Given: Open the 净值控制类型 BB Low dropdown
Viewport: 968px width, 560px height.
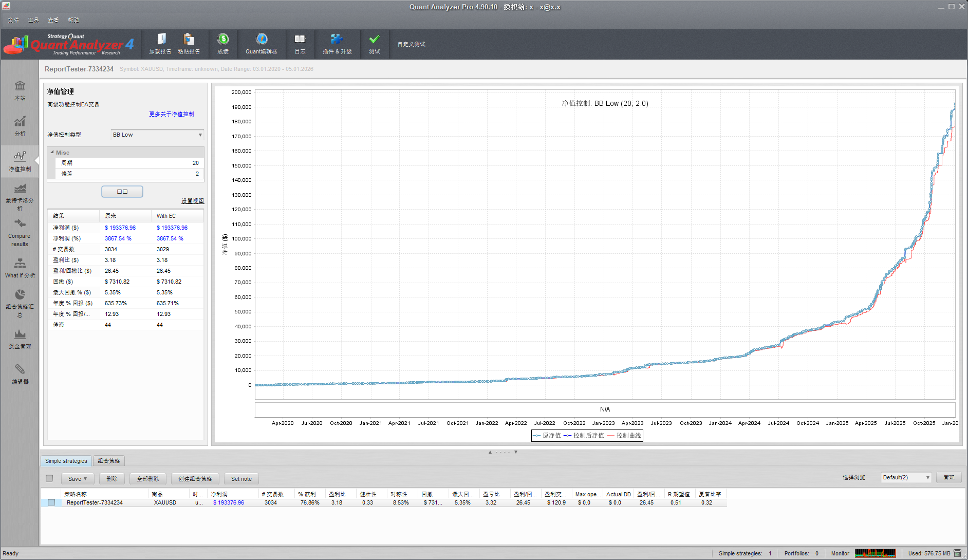Looking at the screenshot, I should (x=157, y=135).
